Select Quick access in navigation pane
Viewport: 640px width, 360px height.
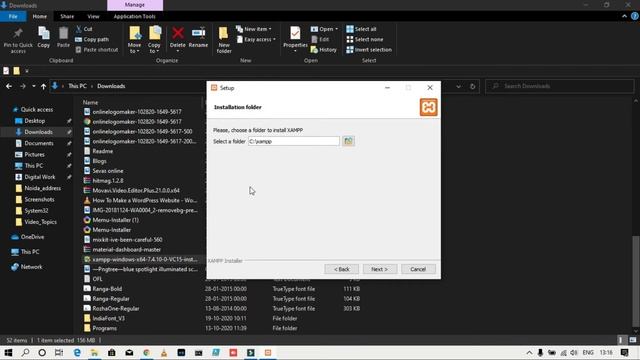(x=36, y=109)
